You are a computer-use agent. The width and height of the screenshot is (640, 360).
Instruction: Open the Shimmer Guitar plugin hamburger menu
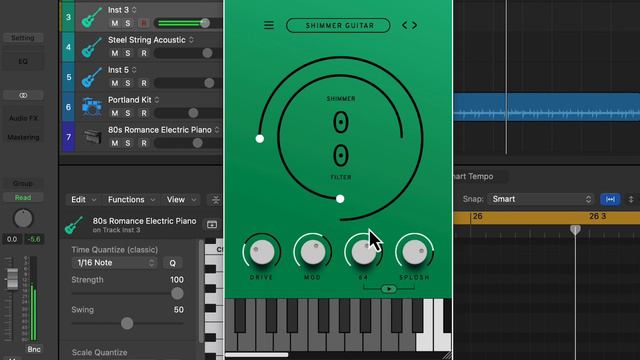[269, 25]
